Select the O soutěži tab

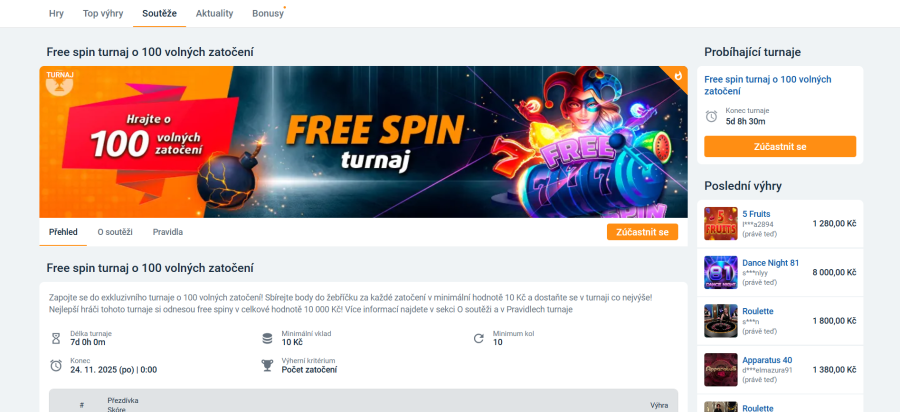(115, 232)
